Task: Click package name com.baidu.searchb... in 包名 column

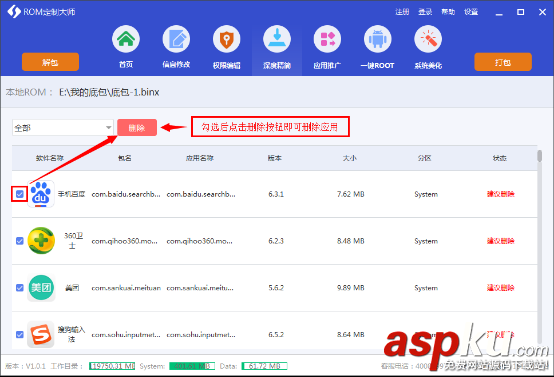Action: (126, 194)
